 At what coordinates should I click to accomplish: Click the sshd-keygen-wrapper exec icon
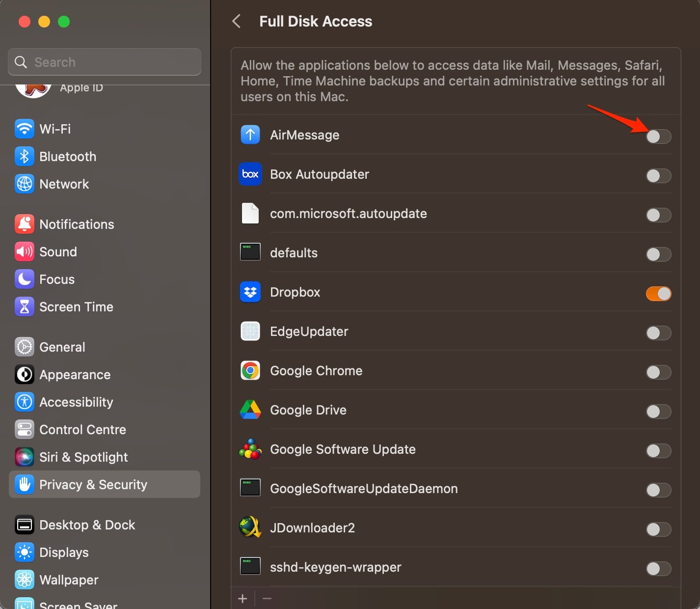[x=250, y=566]
